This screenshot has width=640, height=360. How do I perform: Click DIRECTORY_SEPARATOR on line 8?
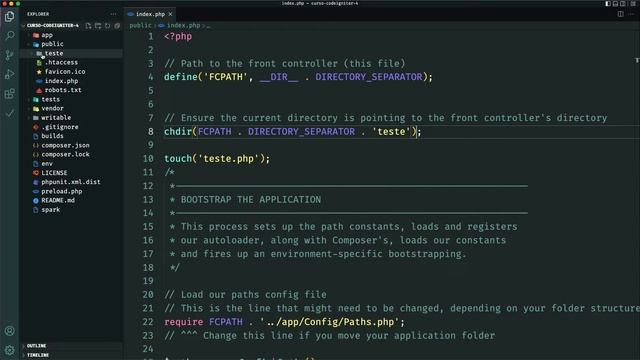[x=301, y=131]
